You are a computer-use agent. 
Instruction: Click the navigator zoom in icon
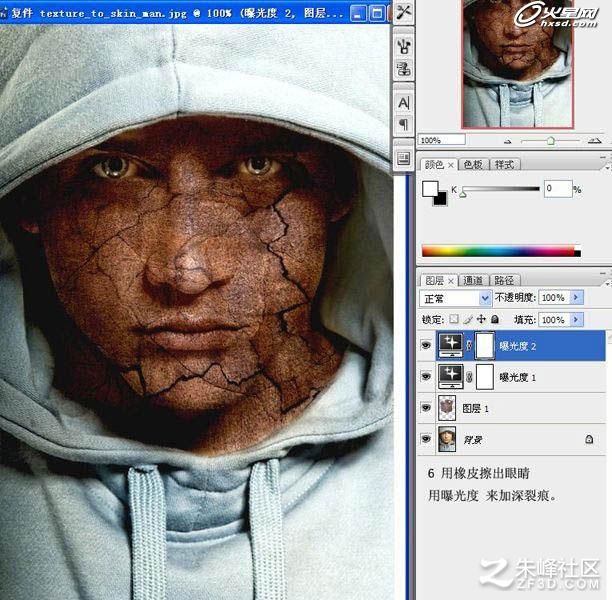(x=594, y=141)
